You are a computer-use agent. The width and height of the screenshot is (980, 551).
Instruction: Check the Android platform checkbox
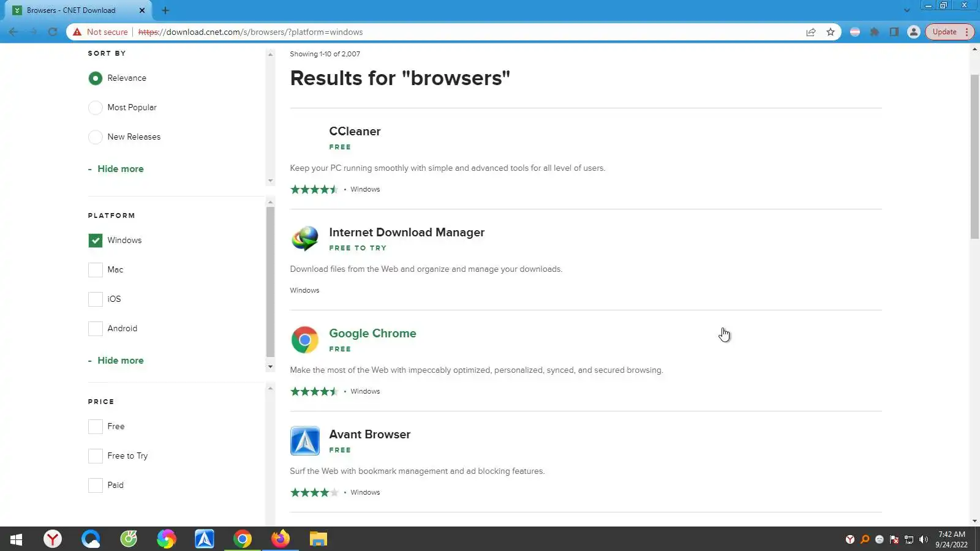pyautogui.click(x=96, y=329)
